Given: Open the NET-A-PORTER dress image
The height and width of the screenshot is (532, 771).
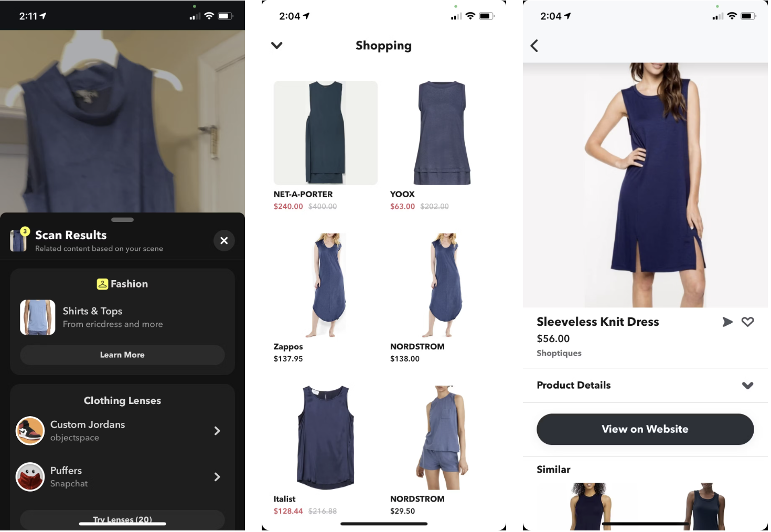Looking at the screenshot, I should pyautogui.click(x=326, y=133).
